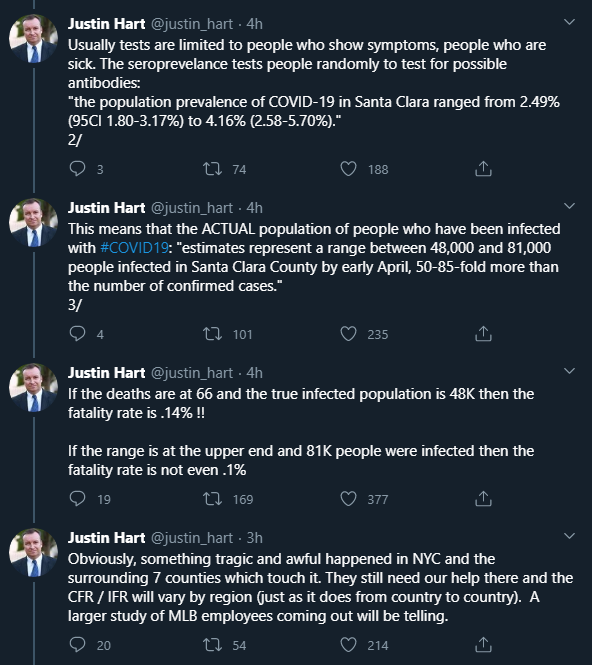Open the avatar on the fatality rate tweet

click(34, 388)
